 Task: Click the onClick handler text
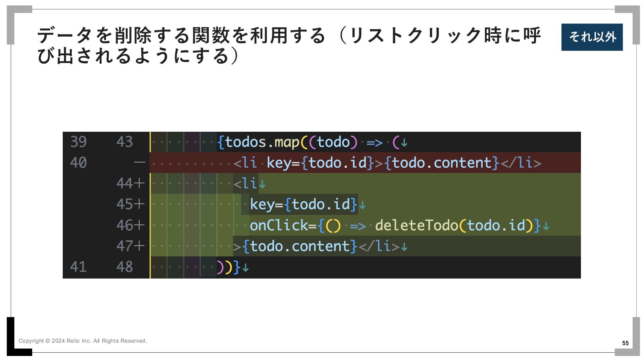pos(395,225)
